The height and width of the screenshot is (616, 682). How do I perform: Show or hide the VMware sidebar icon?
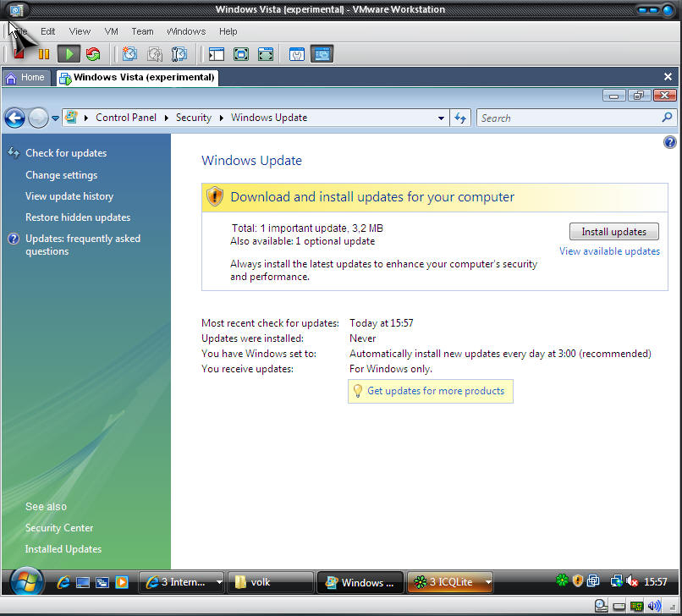pyautogui.click(x=216, y=54)
